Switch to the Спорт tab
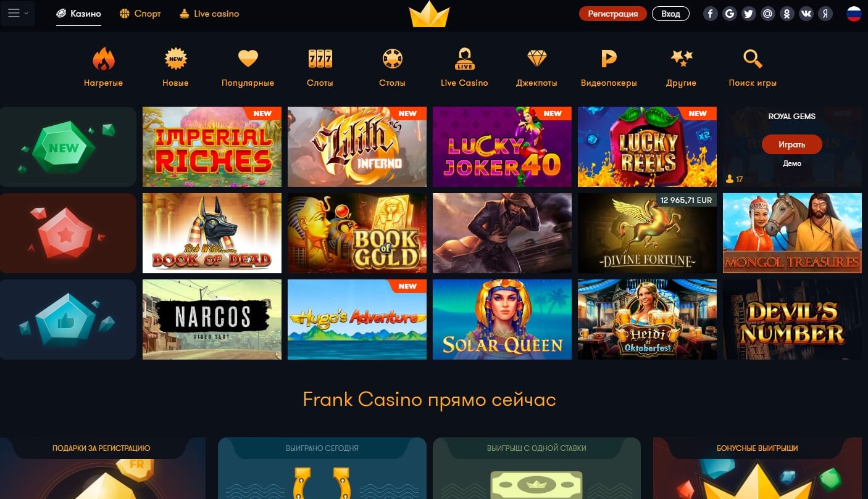This screenshot has height=499, width=868. coord(140,14)
